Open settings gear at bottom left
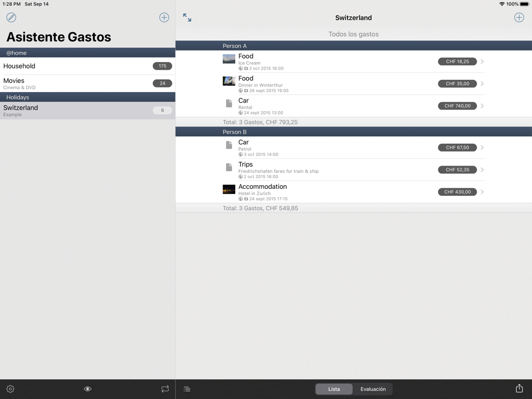 (10, 389)
